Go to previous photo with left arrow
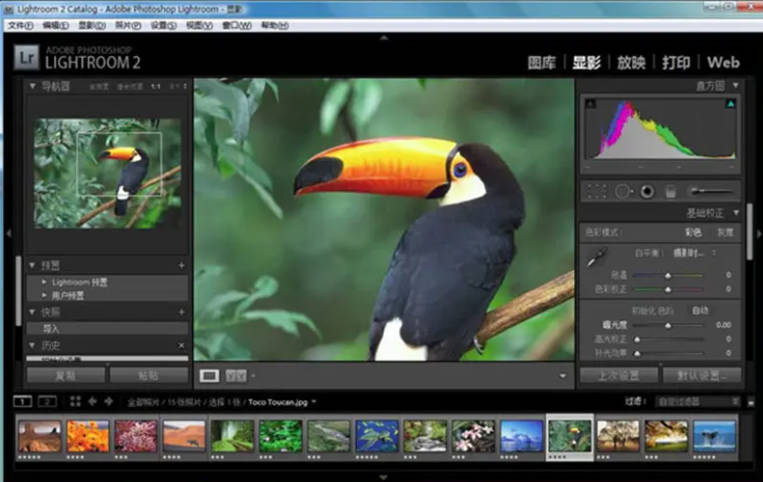Screen dimensions: 763x482 pyautogui.click(x=92, y=401)
